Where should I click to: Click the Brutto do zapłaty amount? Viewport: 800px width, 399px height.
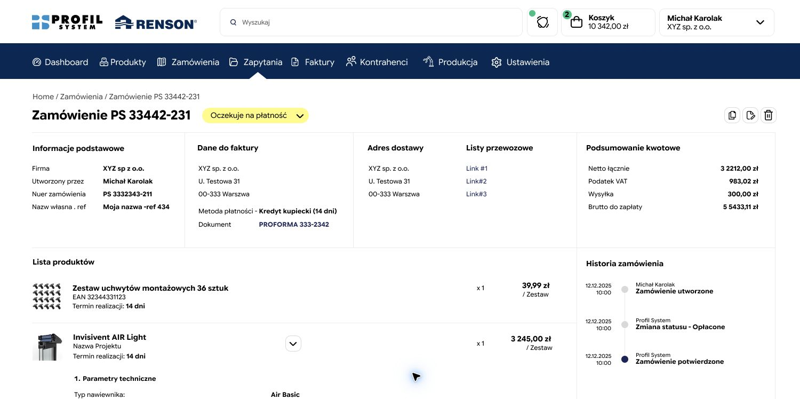740,207
